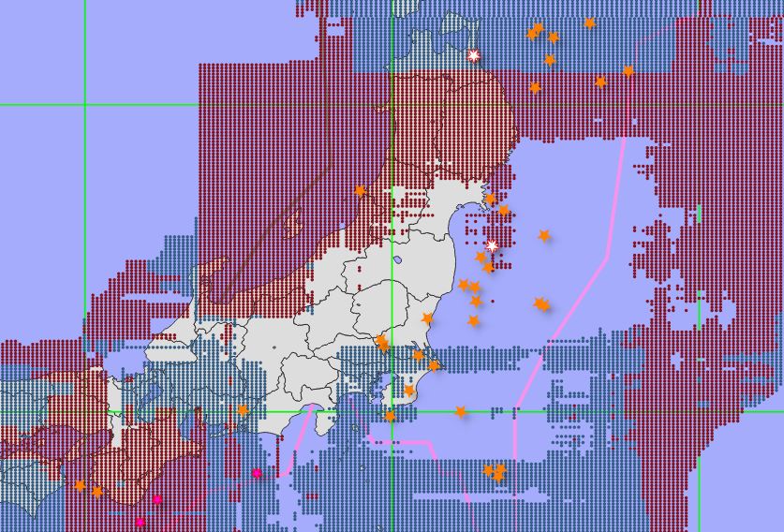Click the isolated orange star far offshore to the east
Viewport: 784px width, 532px height.
pyautogui.click(x=544, y=235)
